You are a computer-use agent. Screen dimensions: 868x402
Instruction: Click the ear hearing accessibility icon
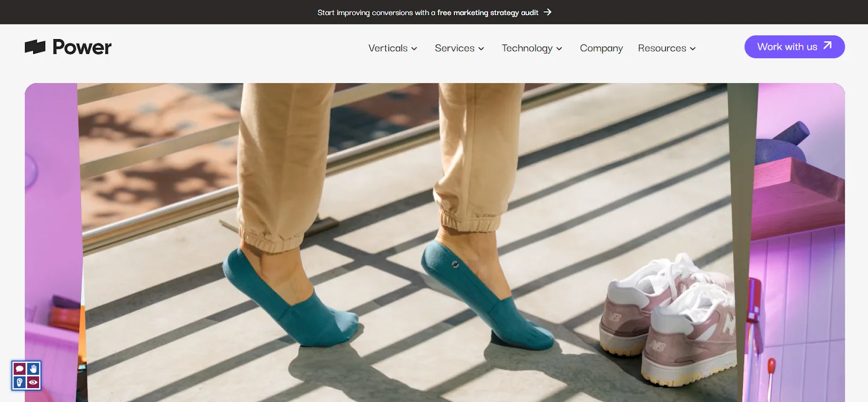[x=20, y=382]
